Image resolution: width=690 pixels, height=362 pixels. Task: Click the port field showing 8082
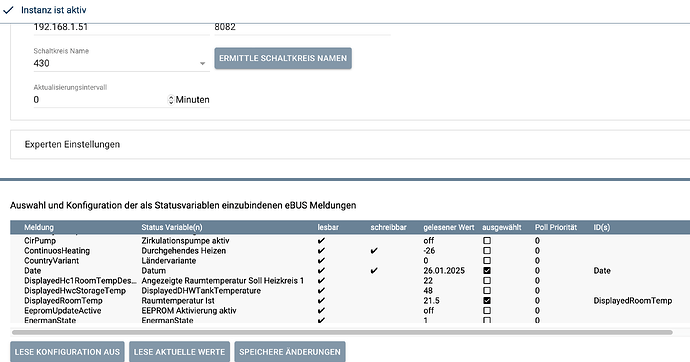(302, 27)
